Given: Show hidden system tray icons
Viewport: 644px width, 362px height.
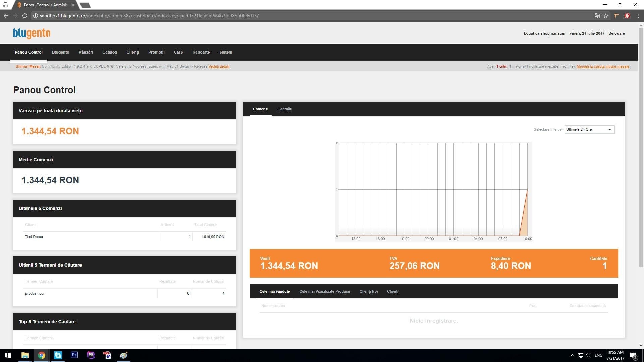Looking at the screenshot, I should point(572,355).
